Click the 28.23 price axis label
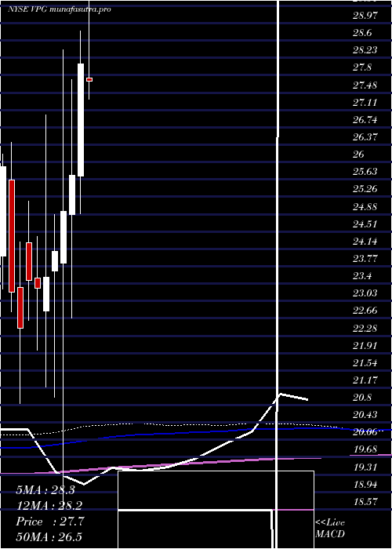The width and height of the screenshot is (392, 549). point(365,50)
